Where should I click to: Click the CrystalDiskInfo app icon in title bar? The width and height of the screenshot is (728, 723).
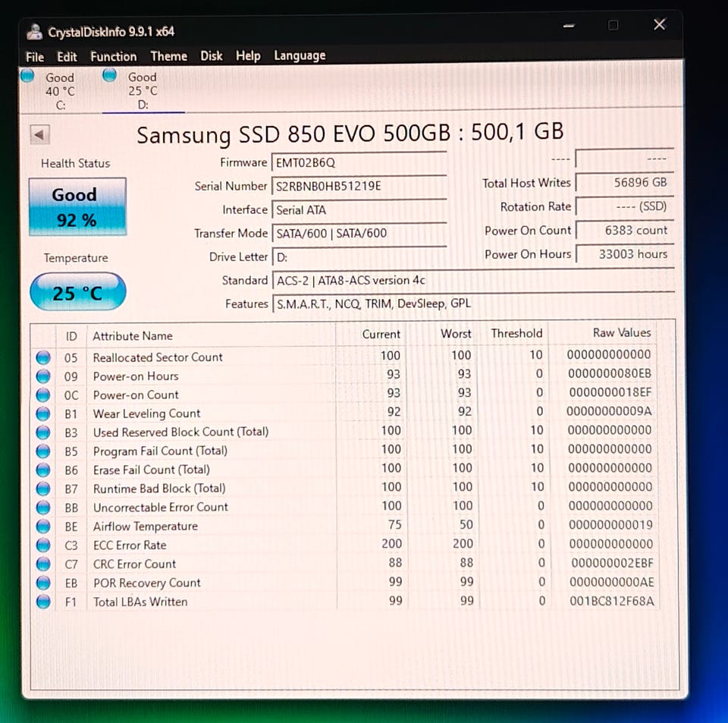34,32
